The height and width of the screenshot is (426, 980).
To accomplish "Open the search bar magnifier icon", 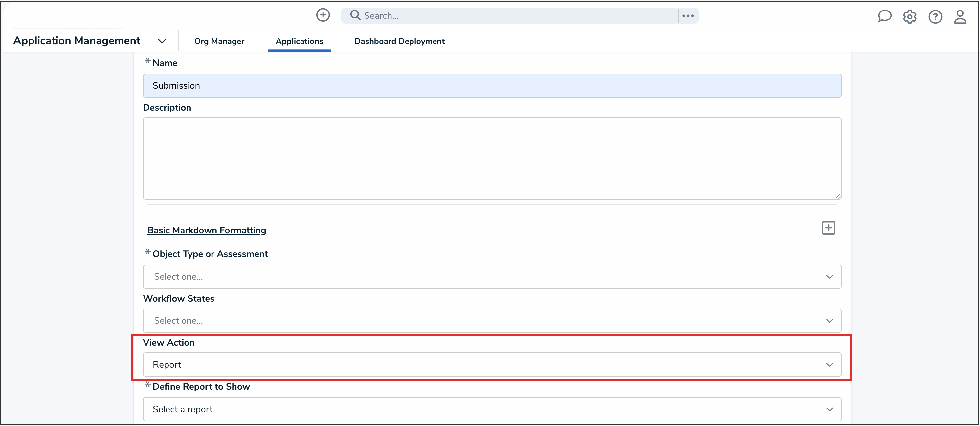I will [355, 15].
